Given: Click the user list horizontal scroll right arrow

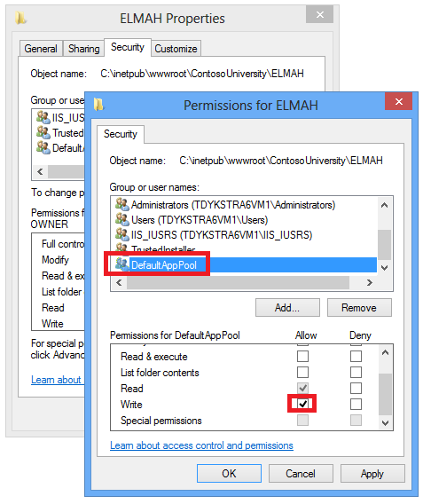Looking at the screenshot, I should pos(370,282).
